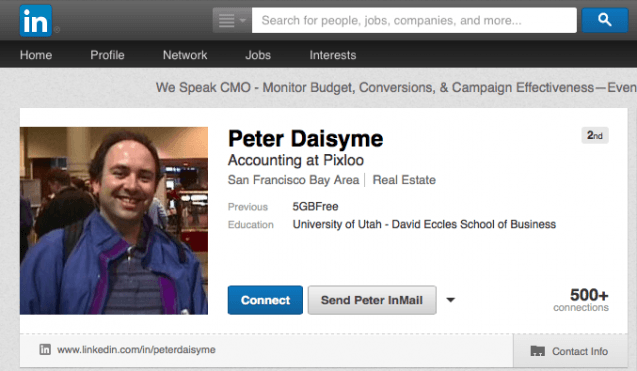Open the Contact Info tab

pos(570,351)
